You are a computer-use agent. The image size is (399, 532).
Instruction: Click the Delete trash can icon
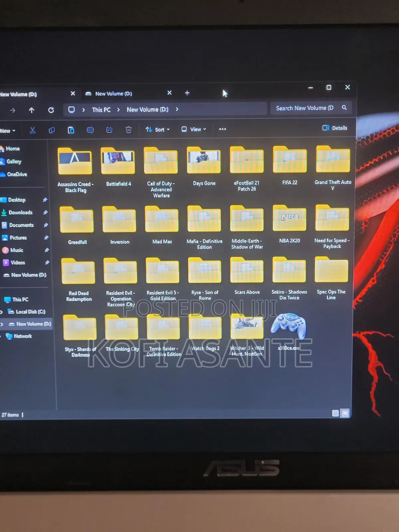(x=128, y=129)
